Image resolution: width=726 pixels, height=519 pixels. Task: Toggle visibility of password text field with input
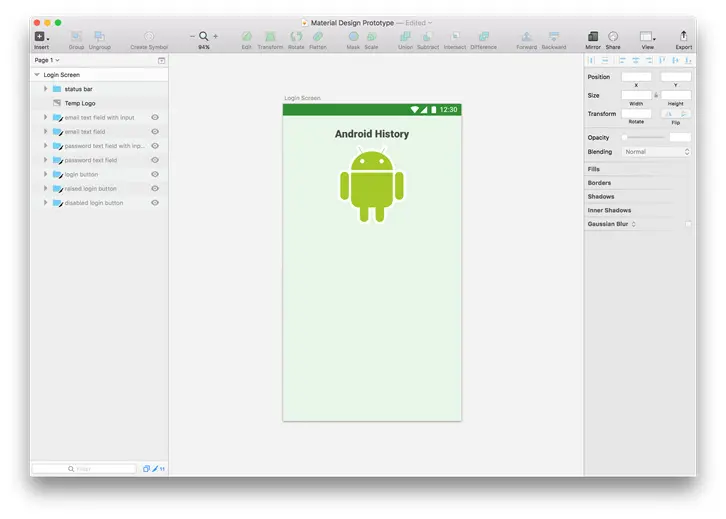155,146
